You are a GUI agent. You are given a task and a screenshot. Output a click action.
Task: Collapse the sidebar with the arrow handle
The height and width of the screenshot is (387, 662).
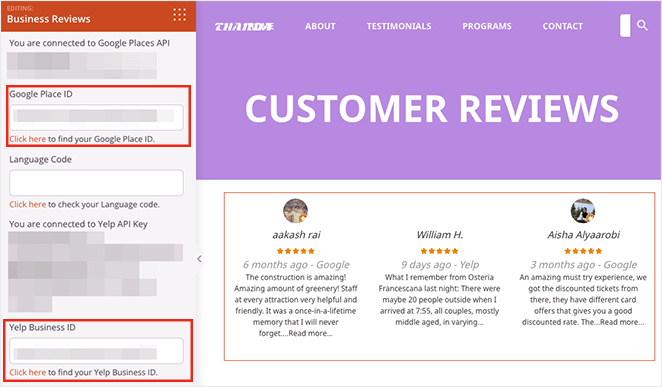point(199,259)
